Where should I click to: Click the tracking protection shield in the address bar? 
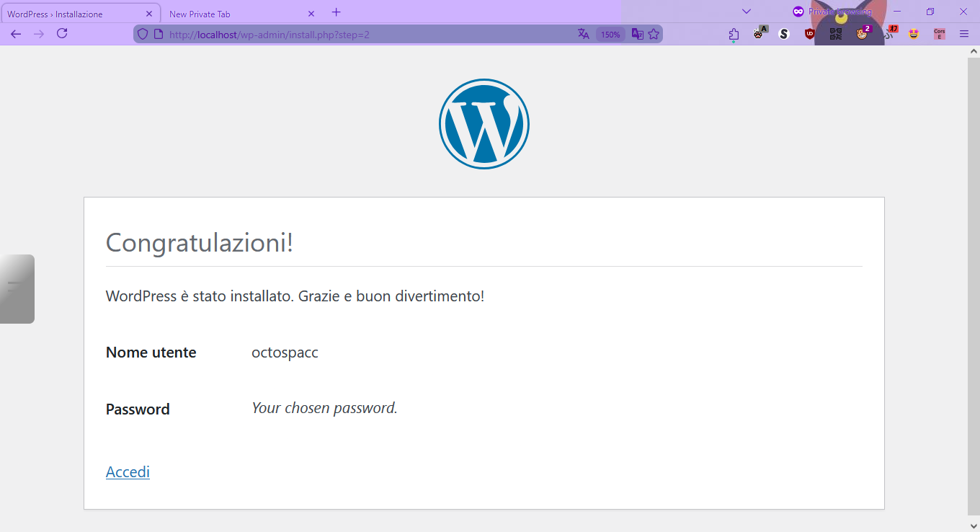143,33
